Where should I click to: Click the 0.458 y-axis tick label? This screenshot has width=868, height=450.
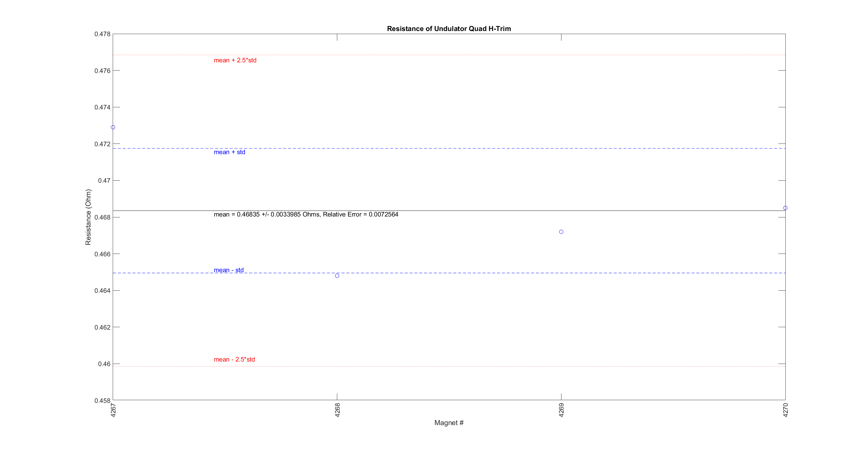point(102,400)
